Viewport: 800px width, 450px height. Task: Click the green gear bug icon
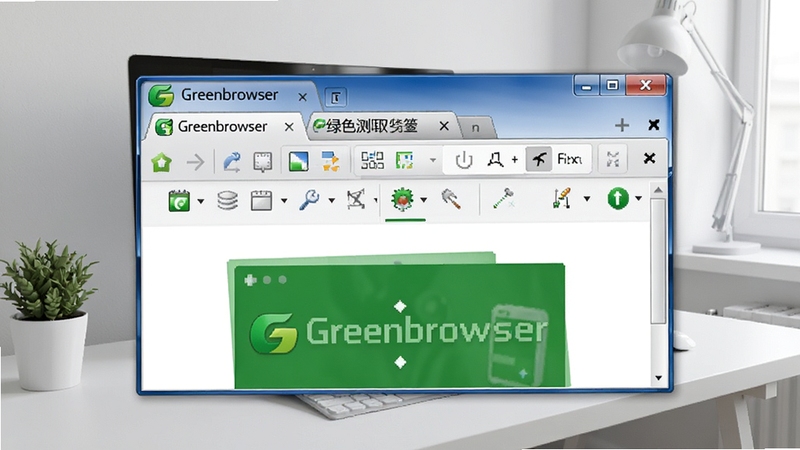coord(402,199)
